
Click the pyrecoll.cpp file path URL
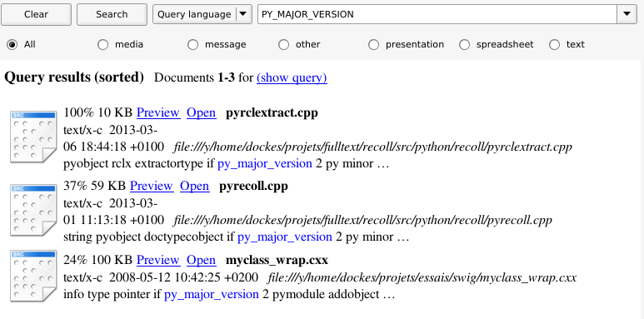click(363, 221)
